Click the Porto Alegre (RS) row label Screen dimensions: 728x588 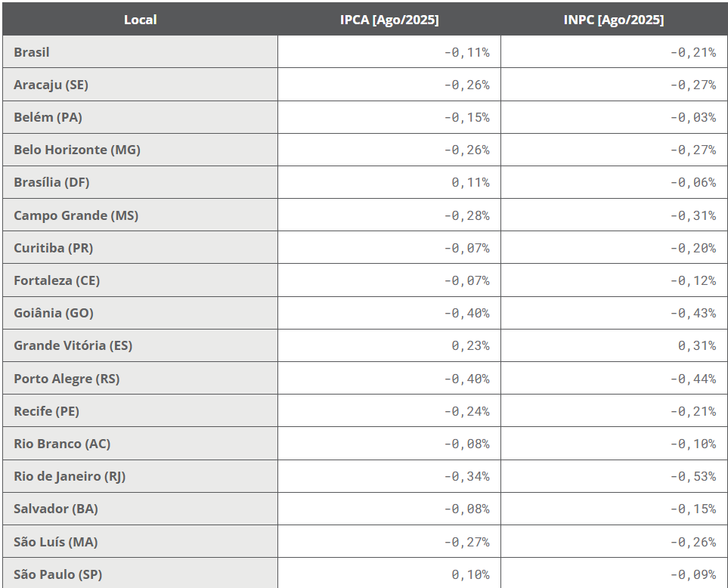coord(67,379)
